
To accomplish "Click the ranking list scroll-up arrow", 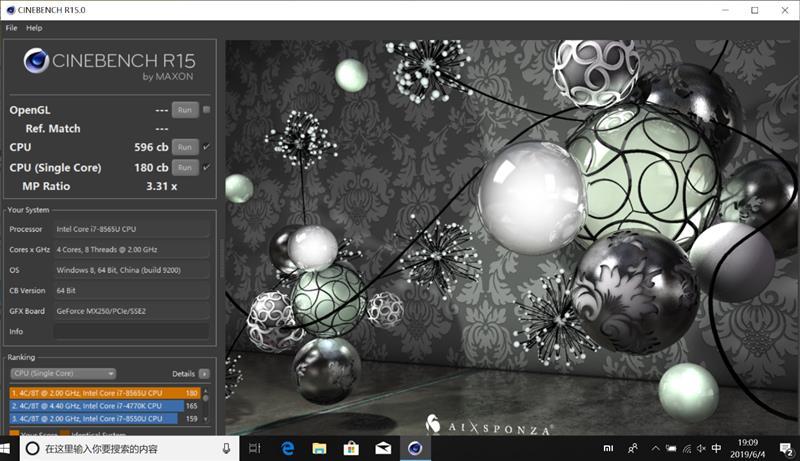I will point(206,391).
